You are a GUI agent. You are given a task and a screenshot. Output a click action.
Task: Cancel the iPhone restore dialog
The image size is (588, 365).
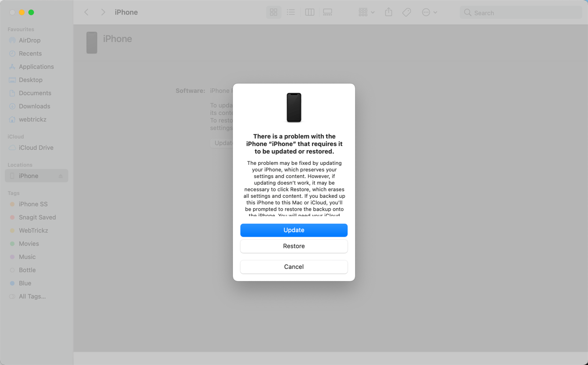[x=294, y=267]
